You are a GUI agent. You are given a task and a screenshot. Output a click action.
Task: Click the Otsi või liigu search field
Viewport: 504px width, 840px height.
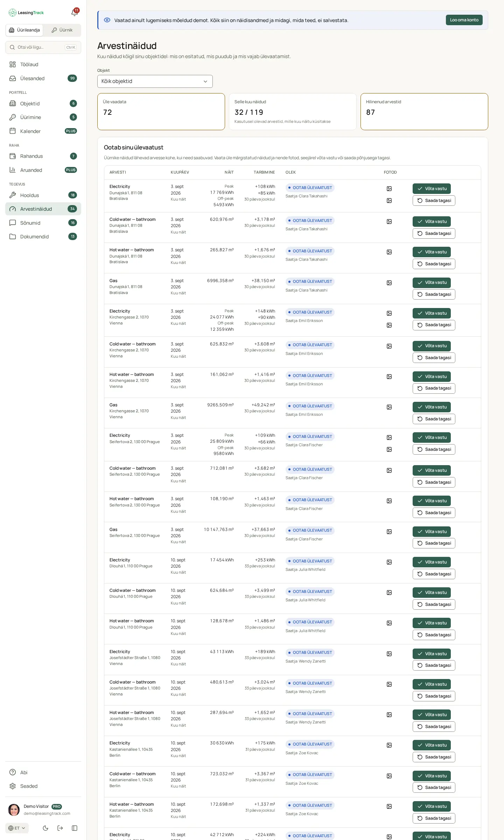tap(43, 47)
